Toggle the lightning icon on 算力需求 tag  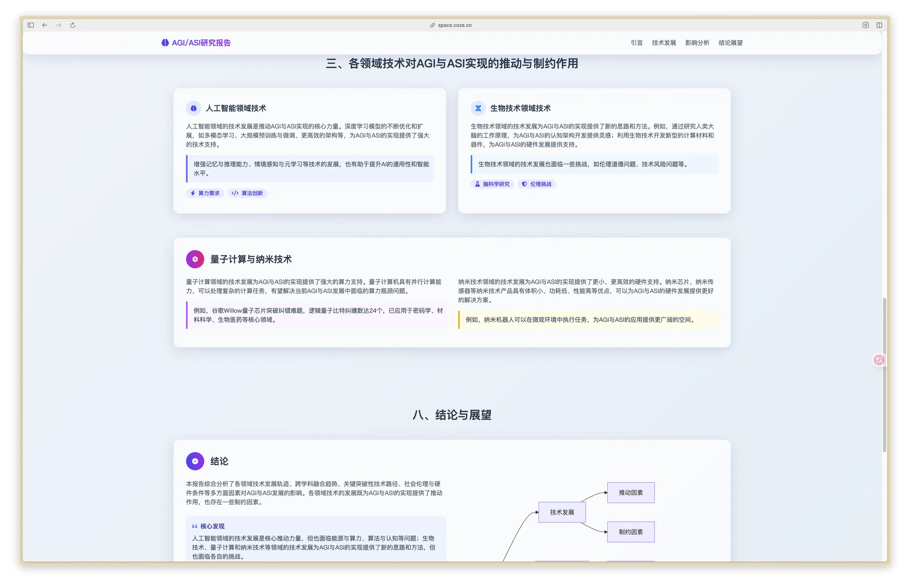[x=192, y=193]
